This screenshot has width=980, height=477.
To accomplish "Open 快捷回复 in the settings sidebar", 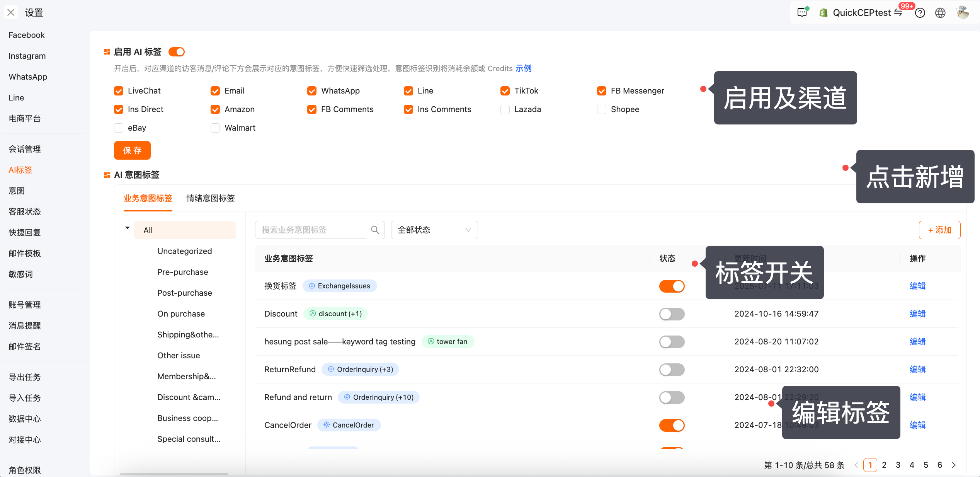I will pos(25,233).
